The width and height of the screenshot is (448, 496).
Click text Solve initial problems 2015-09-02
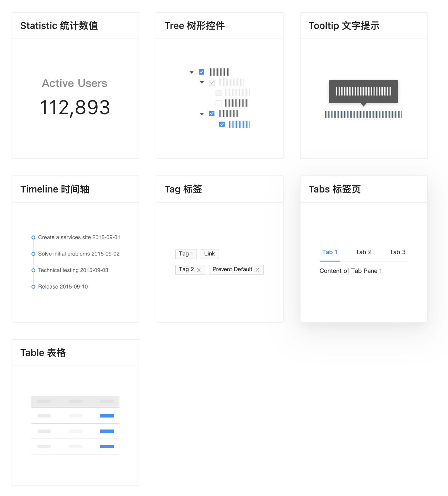click(x=79, y=254)
